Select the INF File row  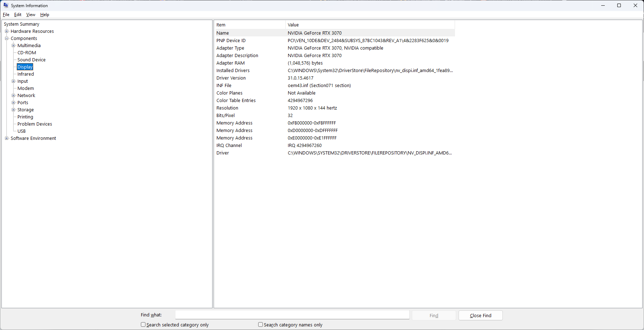click(334, 86)
